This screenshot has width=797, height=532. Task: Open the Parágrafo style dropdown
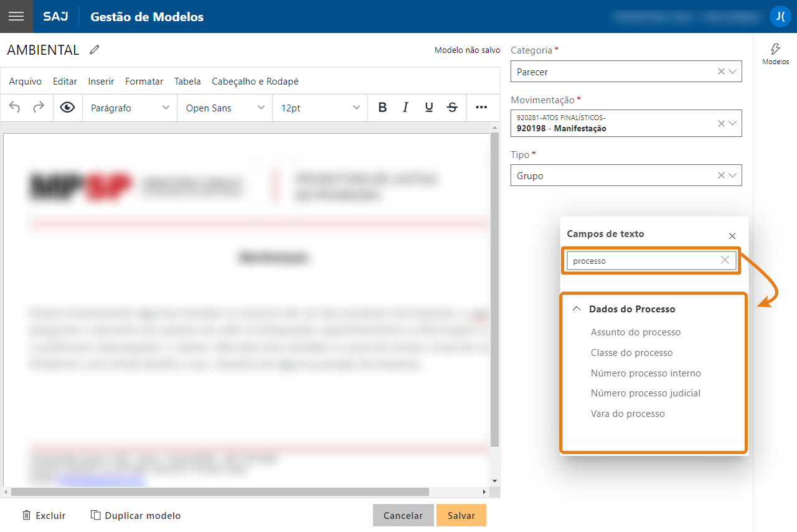(130, 108)
